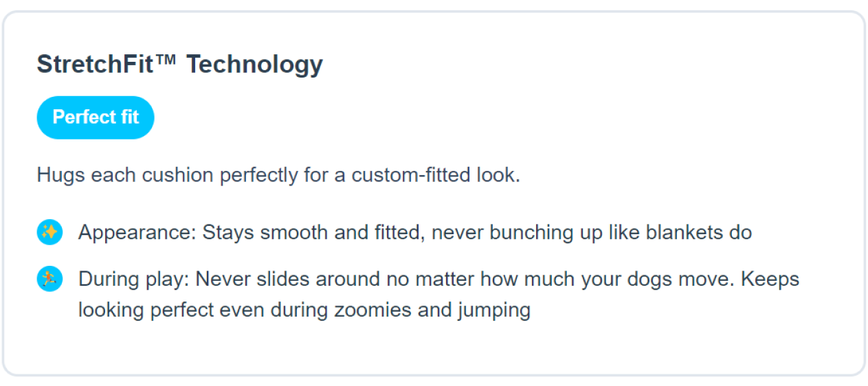Click the trademark symbol in the heading
The height and width of the screenshot is (386, 868).
(x=166, y=60)
